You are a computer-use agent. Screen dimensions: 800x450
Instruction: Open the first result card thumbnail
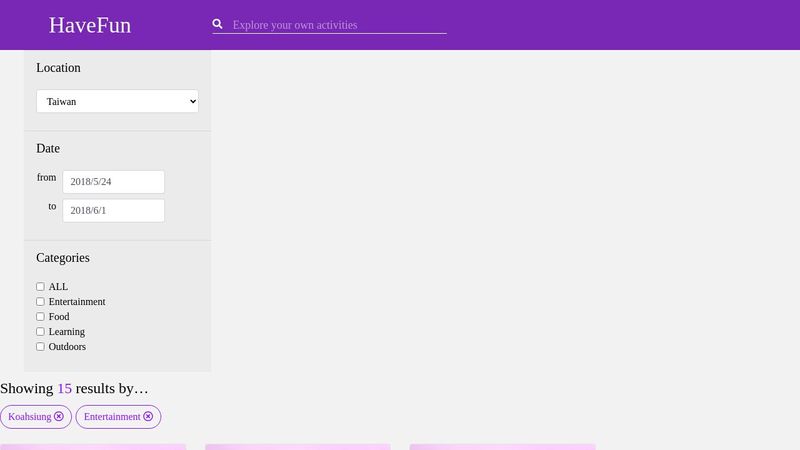(x=93, y=447)
